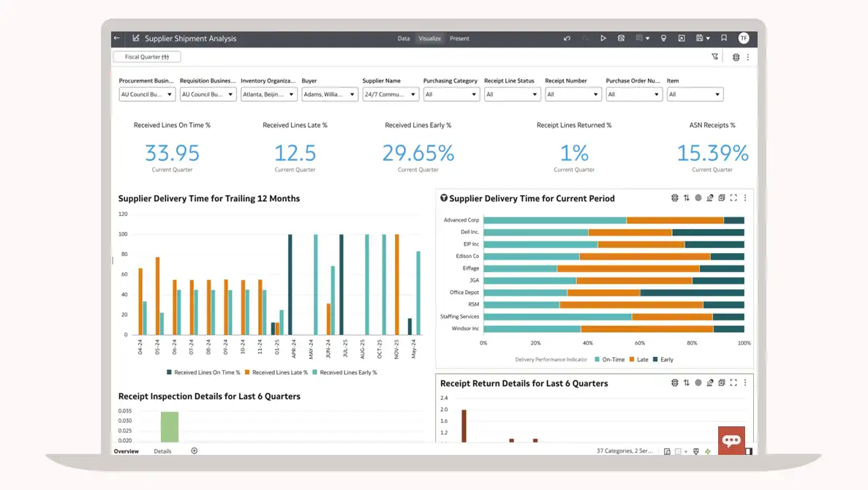868x490 pixels.
Task: Click the filter bar funnel icon
Action: coord(715,56)
